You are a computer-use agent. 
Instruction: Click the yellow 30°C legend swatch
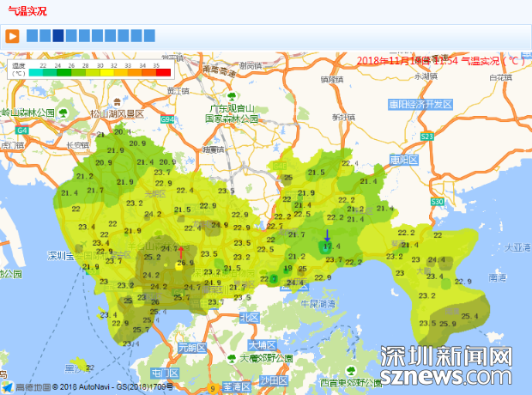point(108,73)
